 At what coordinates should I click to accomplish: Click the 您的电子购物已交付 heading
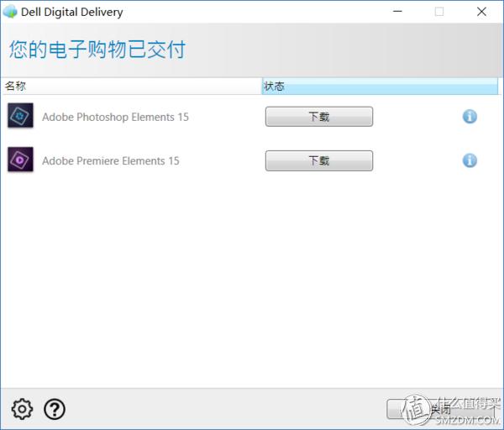coord(97,50)
